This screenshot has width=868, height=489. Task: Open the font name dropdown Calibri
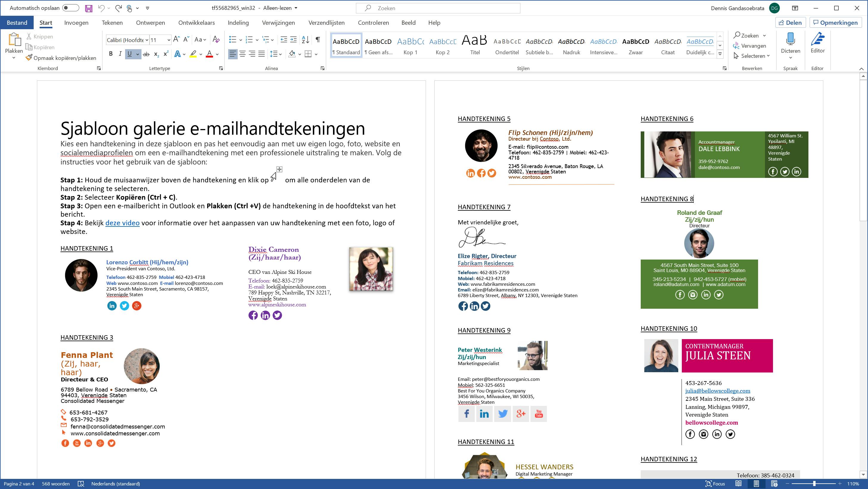[x=147, y=40]
